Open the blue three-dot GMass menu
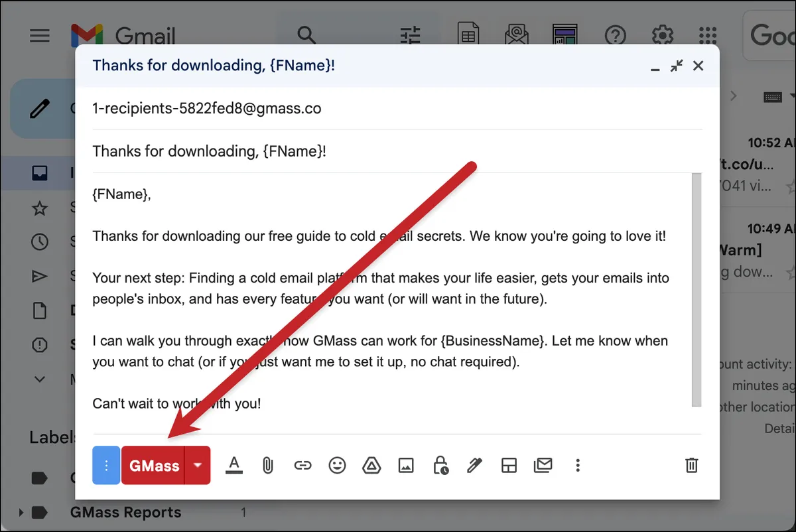 point(106,465)
